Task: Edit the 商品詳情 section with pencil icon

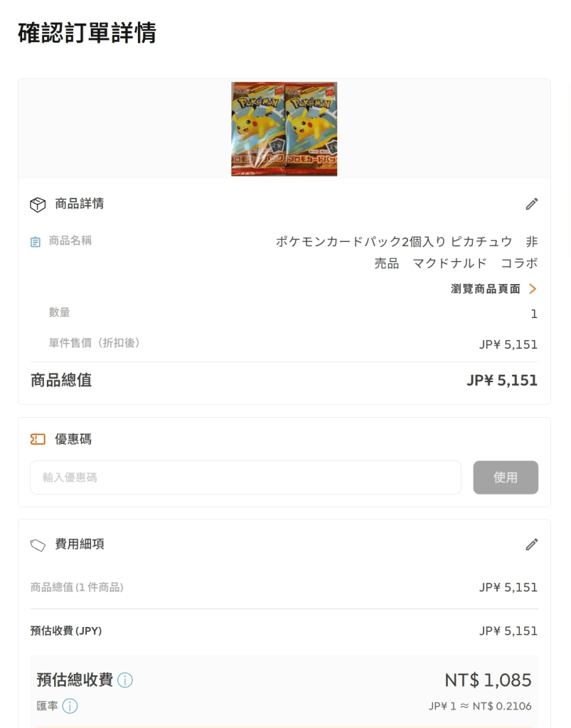Action: (x=531, y=204)
